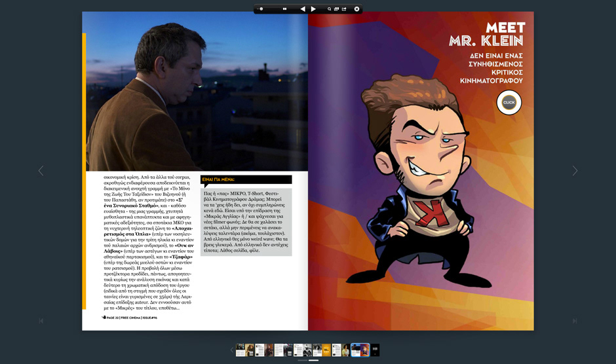Click the ΔΕΝ ΕΙΝΑΙ ΕΝΑΣ ΣΥΝΗΘΙΣΜΕΝΟΣ subtitle text
Screen dimensions: 616x364
click(491, 68)
